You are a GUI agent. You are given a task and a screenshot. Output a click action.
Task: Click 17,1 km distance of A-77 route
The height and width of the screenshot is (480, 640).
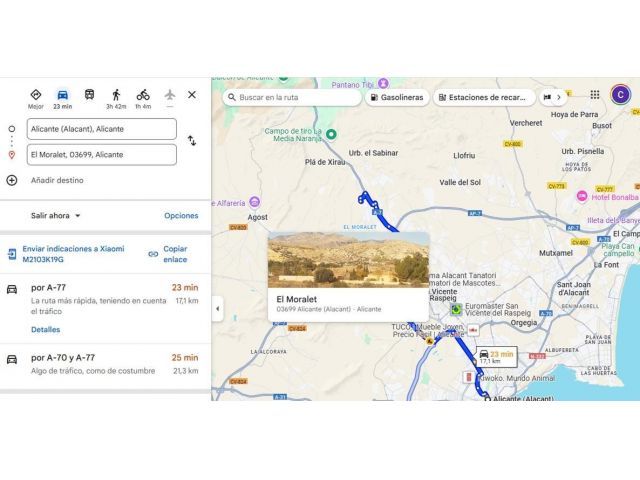tap(187, 301)
